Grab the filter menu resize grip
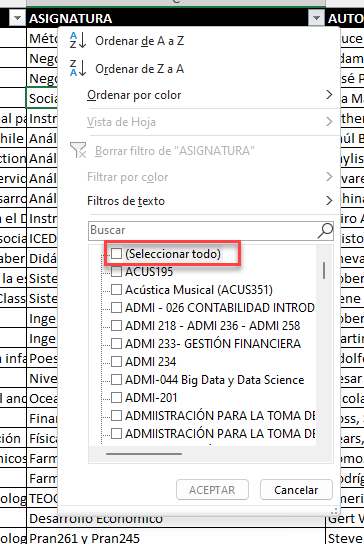The width and height of the screenshot is (364, 544). [x=334, y=511]
